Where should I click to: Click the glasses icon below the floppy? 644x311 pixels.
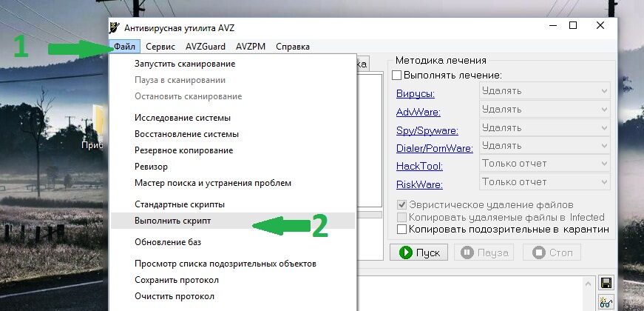click(x=605, y=303)
